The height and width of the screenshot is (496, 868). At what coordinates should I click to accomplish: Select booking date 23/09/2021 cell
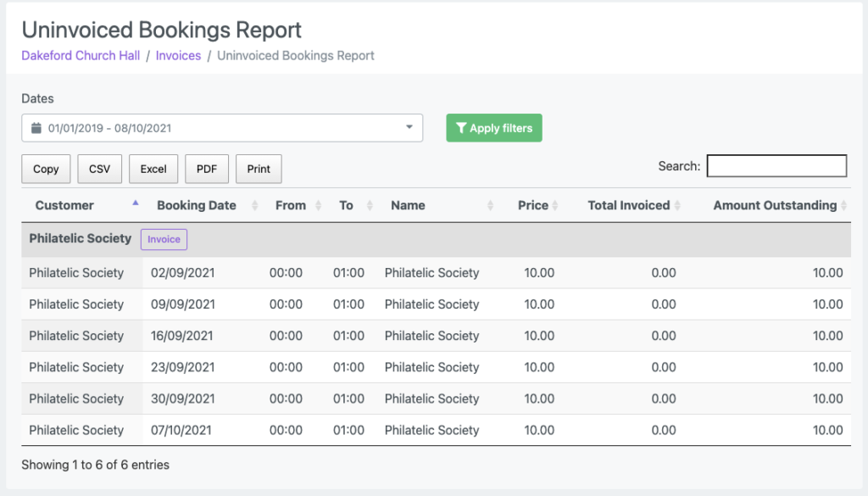(x=183, y=368)
